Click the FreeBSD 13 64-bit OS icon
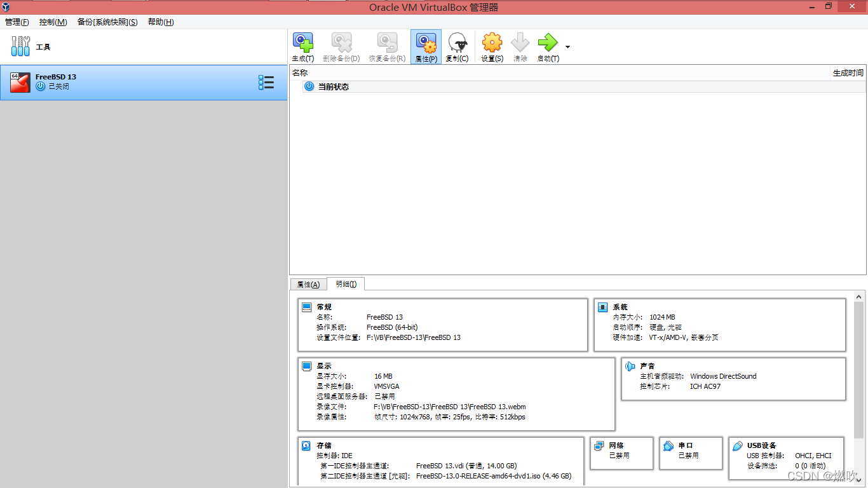 20,83
